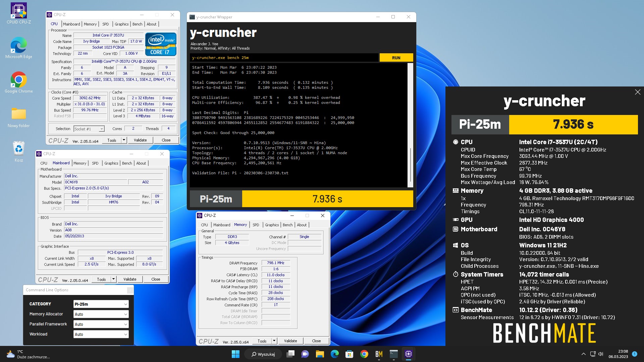Expand the CATEGORY Pi-25m dropdown

125,304
